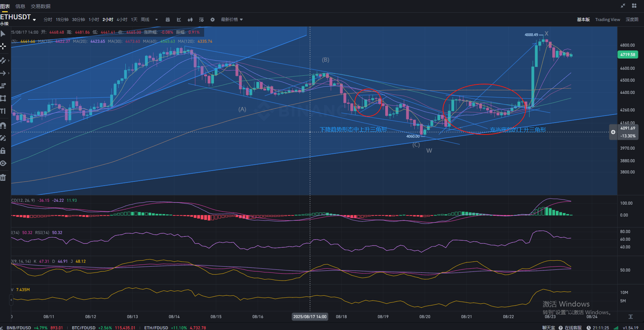Image resolution: width=644 pixels, height=330 pixels.
Task: Select BNB/FDUSD ticker in bottom bar
Action: click(35, 328)
